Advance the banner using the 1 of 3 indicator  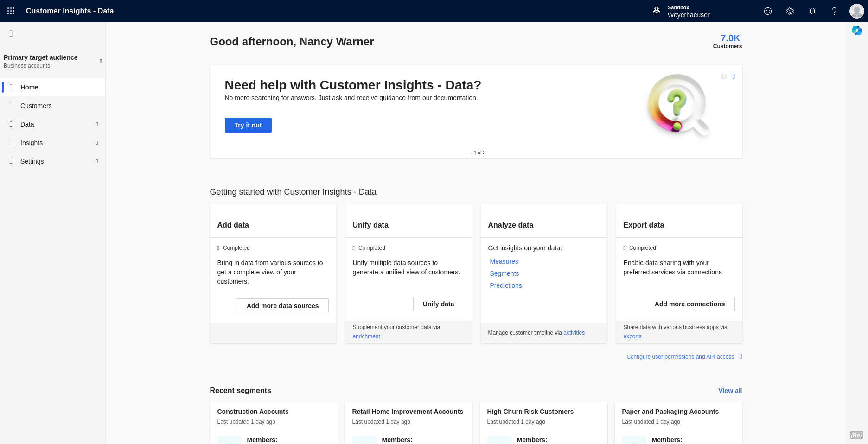point(479,152)
